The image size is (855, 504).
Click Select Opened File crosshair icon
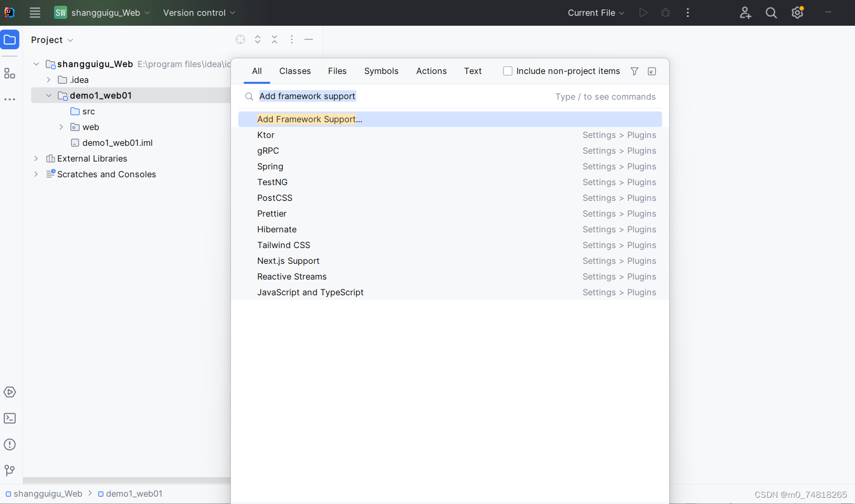click(x=240, y=39)
